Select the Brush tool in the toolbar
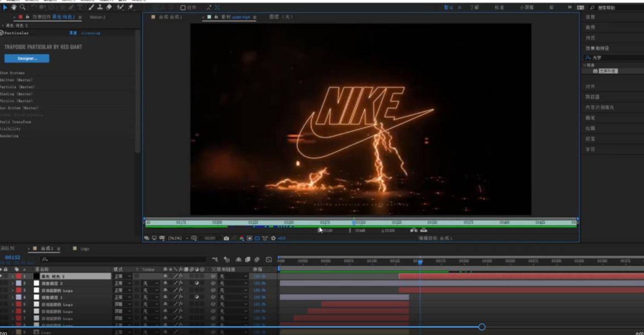This screenshot has width=644, height=335. [91, 7]
